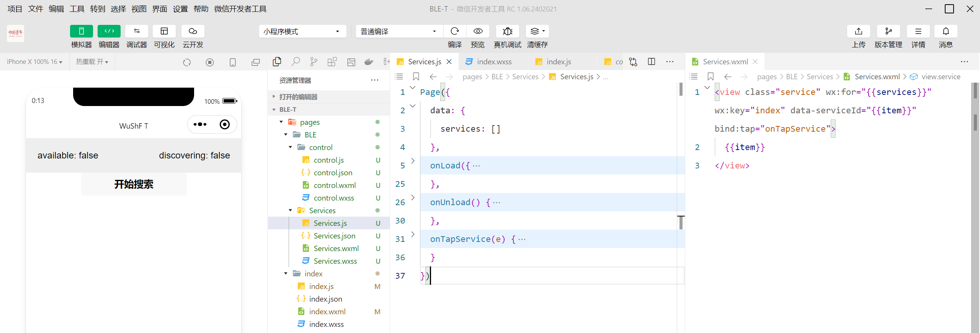Open the Visualization (可视化) tool
This screenshot has height=333, width=980.
tap(164, 31)
